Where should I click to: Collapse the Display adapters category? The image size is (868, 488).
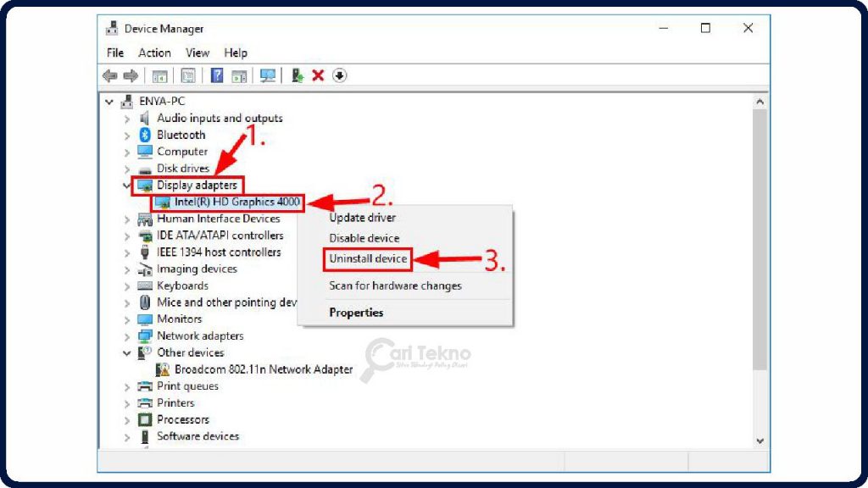pos(126,185)
